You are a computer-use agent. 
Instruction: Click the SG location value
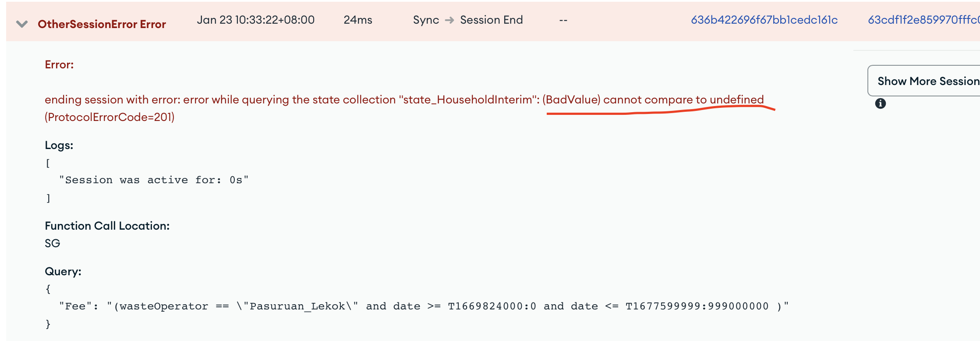click(52, 244)
